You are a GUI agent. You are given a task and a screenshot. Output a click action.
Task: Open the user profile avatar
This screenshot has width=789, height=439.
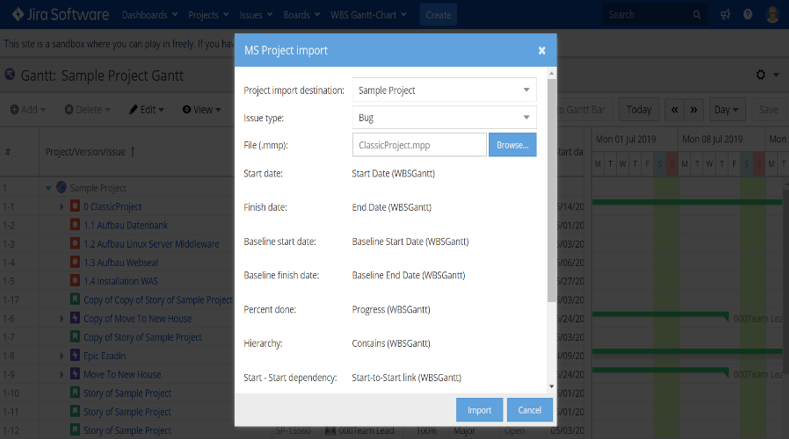point(772,15)
